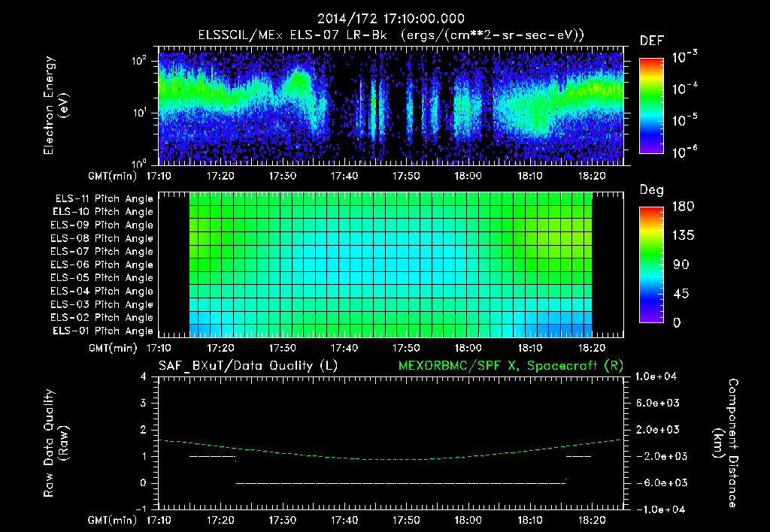Click the ELS-04 Pitch Angle row label
The image size is (770, 532).
pos(102,291)
